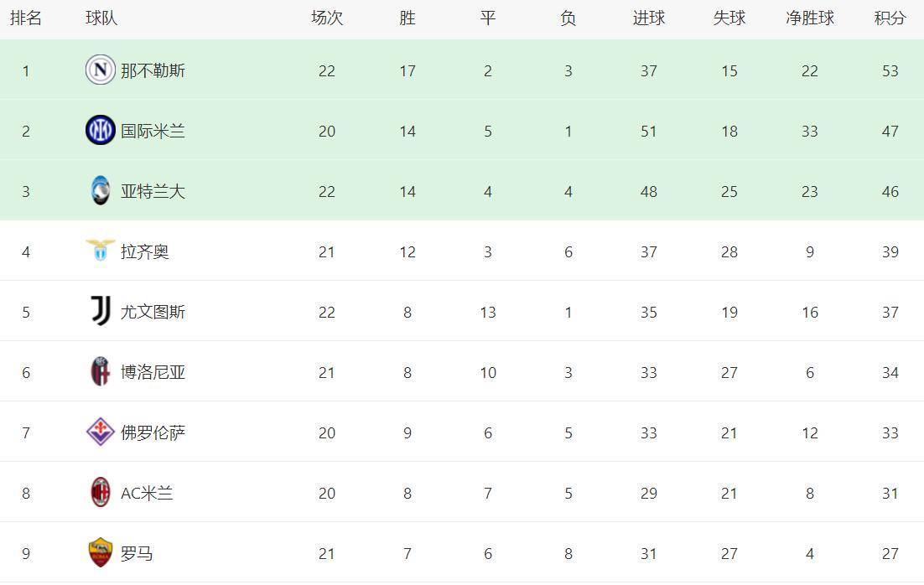Click the Juventus J logo
Image resolution: width=924 pixels, height=585 pixels.
(100, 312)
